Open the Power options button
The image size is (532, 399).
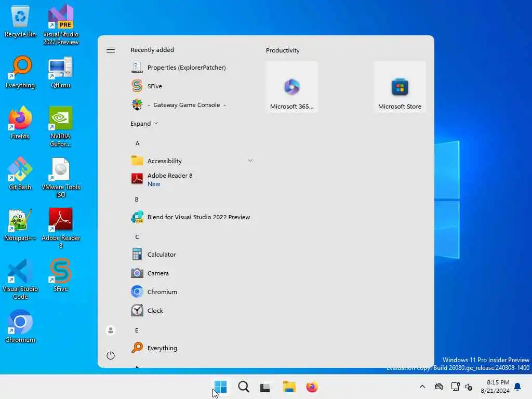click(x=111, y=355)
